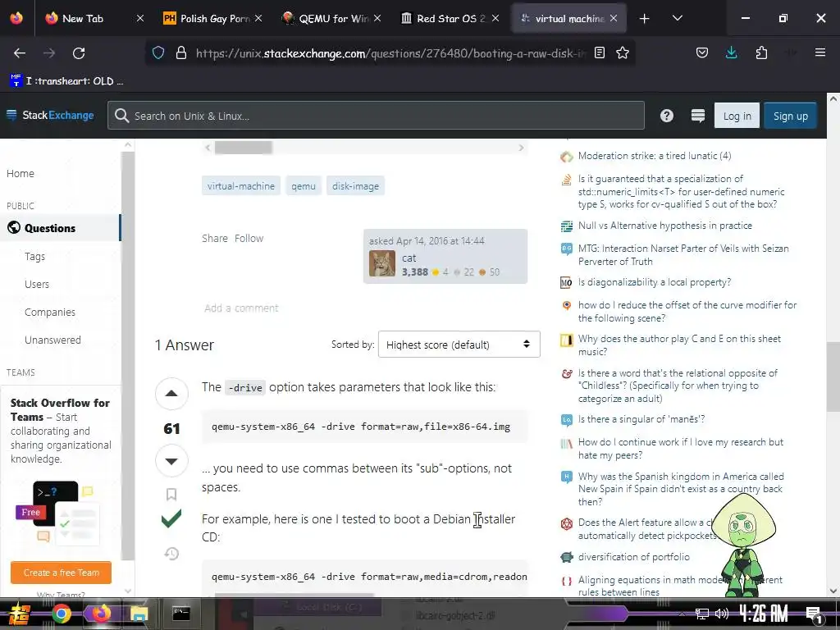This screenshot has height=630, width=840.
Task: Open taskbar volume control
Action: click(722, 614)
